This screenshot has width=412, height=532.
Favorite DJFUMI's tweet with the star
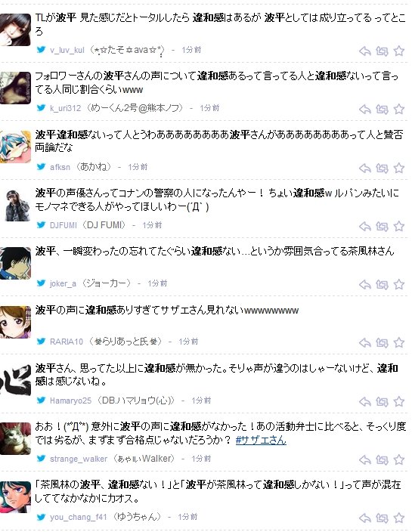(x=398, y=227)
